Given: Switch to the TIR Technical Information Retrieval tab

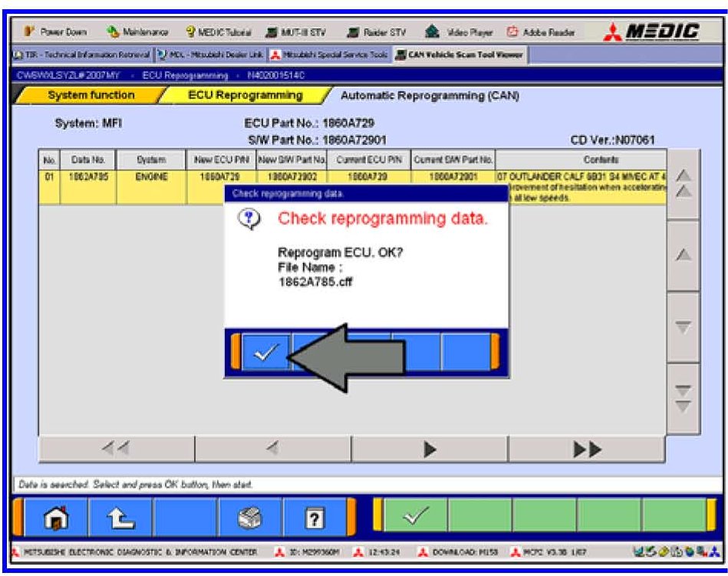Looking at the screenshot, I should click(82, 54).
